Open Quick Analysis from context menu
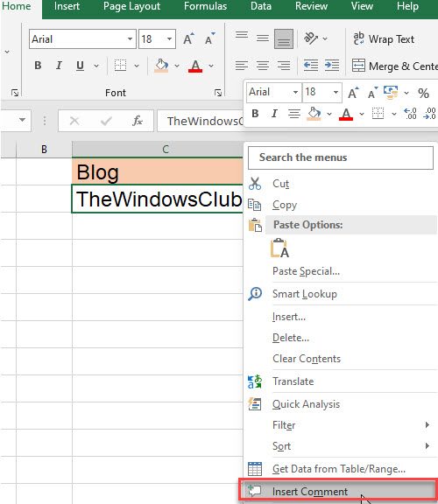The height and width of the screenshot is (504, 438). click(x=341, y=404)
